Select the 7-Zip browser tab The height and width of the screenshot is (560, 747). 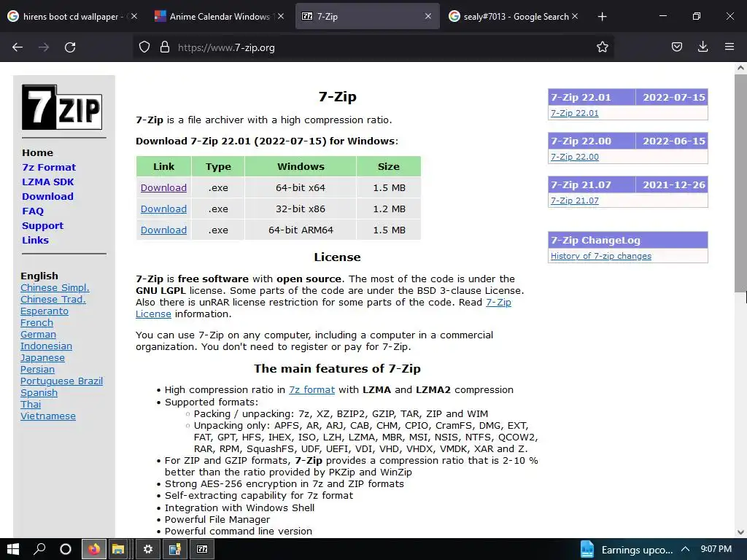tap(368, 16)
